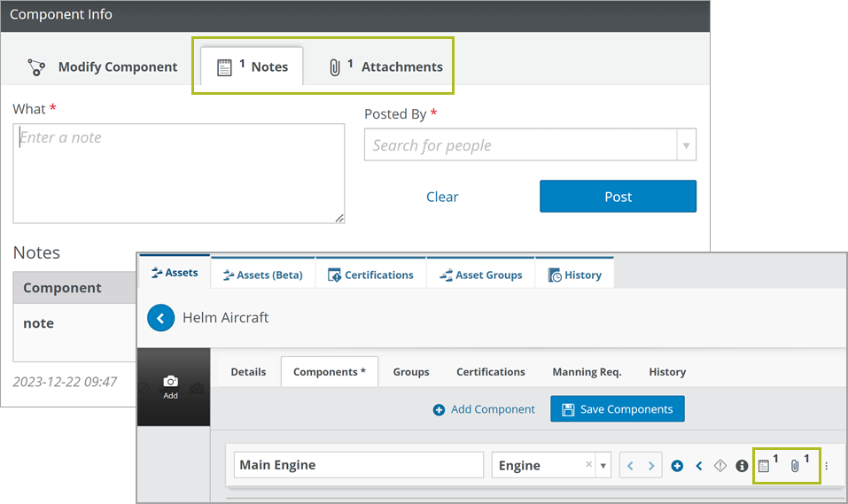Click the blue back arrow beside Helm Aircraft
Screen dimensions: 848x504
click(160, 318)
